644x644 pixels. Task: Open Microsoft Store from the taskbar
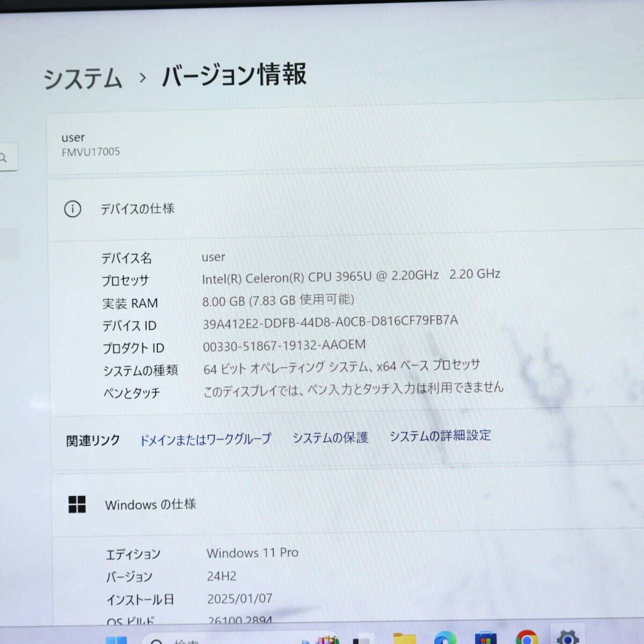click(486, 638)
